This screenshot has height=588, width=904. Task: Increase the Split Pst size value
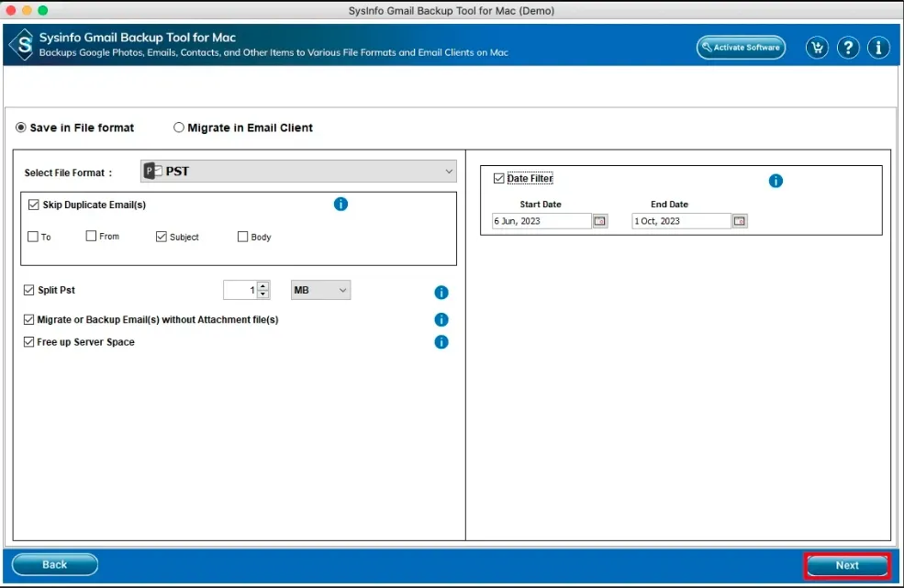coord(263,286)
